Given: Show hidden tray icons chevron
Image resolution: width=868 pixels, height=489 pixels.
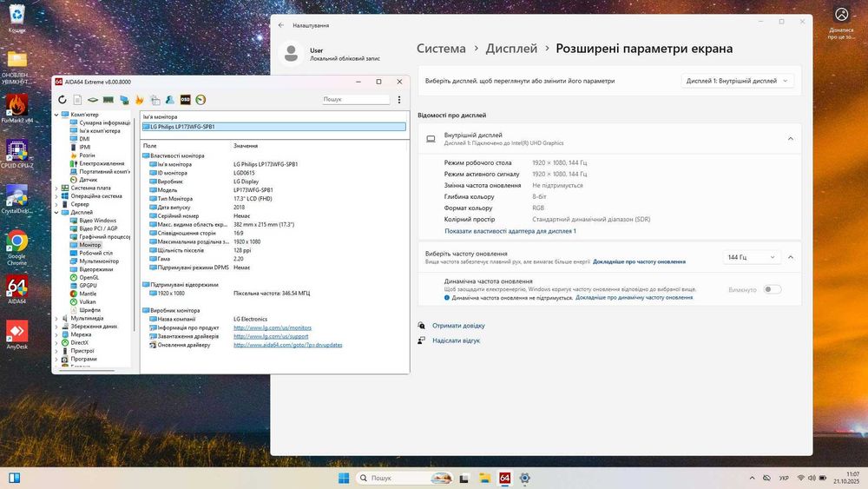Looking at the screenshot, I should 752,478.
